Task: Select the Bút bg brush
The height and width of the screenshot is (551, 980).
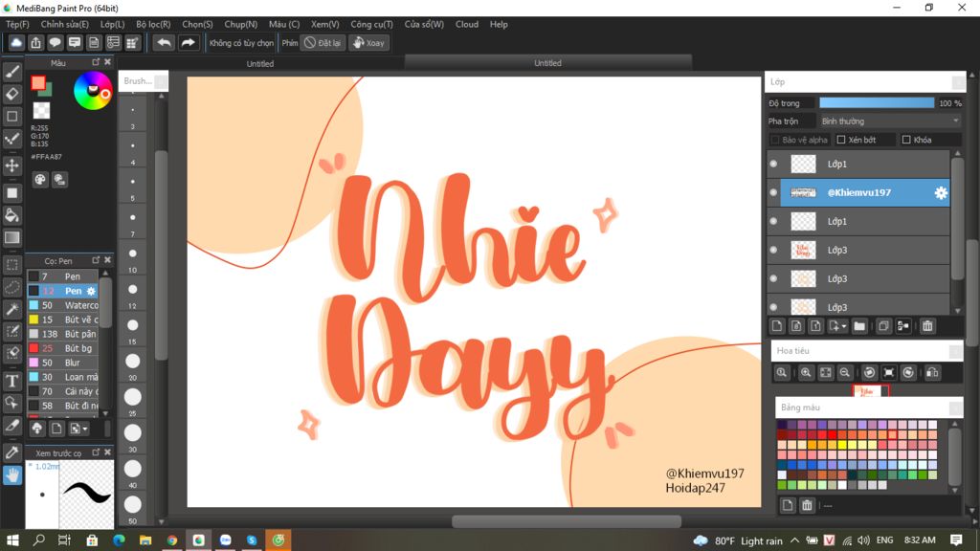Action: click(62, 348)
